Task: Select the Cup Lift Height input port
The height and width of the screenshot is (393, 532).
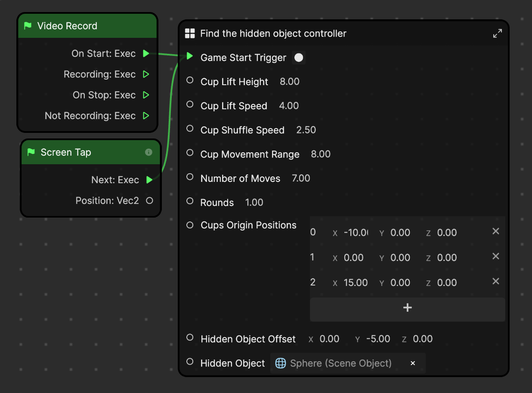Action: [190, 80]
